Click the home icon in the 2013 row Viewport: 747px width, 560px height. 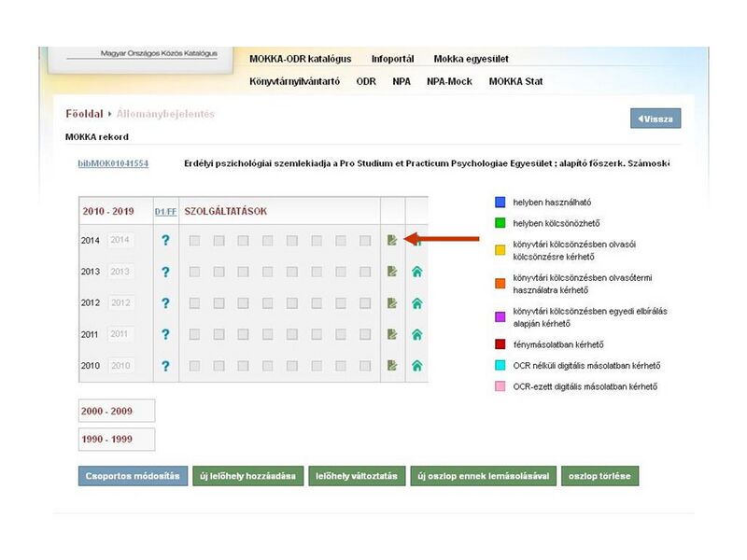click(x=416, y=272)
